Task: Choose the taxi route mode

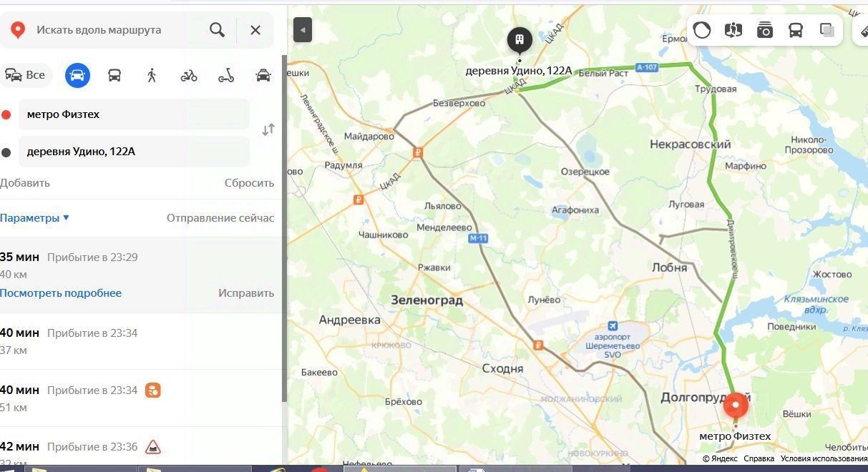Action: click(263, 75)
